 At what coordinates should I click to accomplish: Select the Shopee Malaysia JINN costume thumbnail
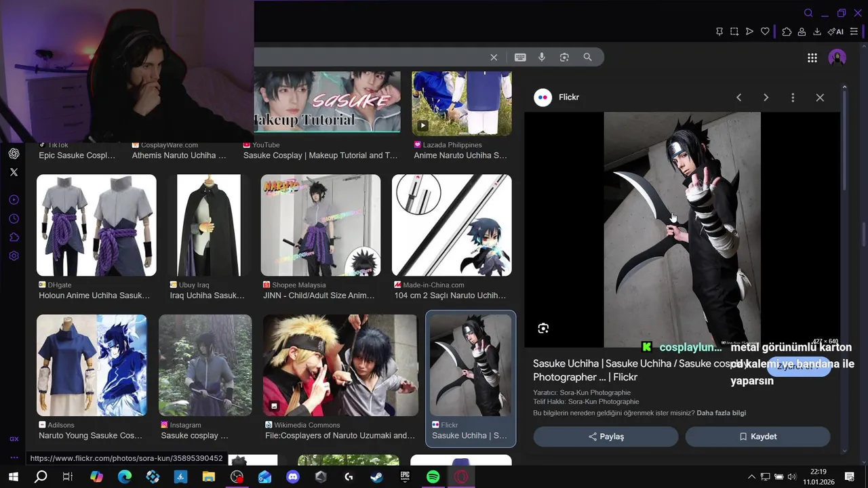321,225
